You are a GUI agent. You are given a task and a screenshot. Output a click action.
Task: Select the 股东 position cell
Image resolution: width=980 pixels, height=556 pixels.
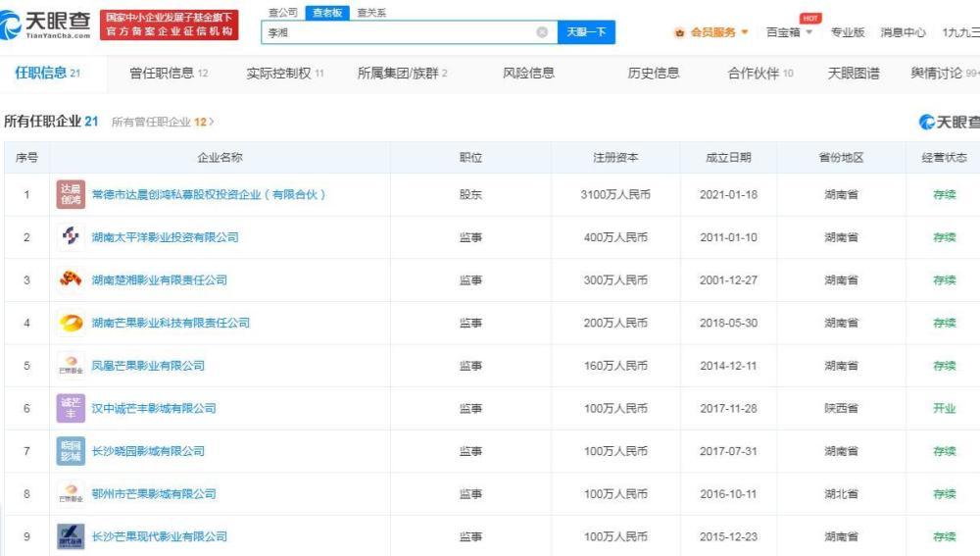pyautogui.click(x=470, y=194)
